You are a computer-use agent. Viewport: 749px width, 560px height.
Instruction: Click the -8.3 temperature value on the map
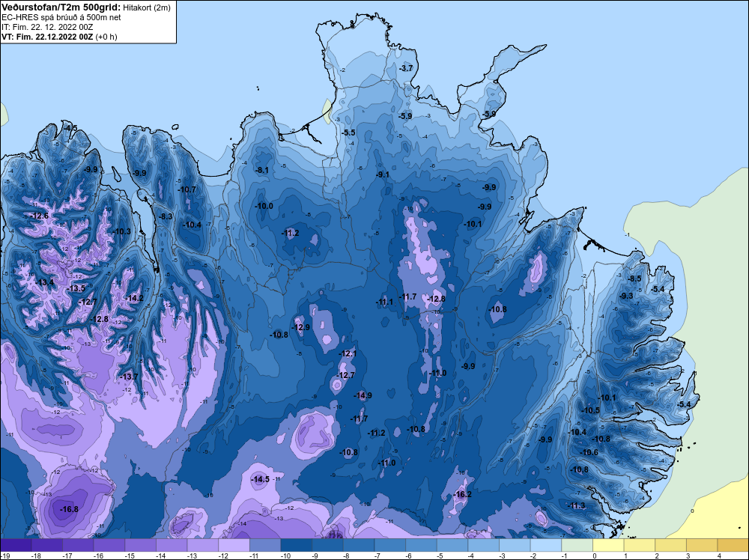166,216
